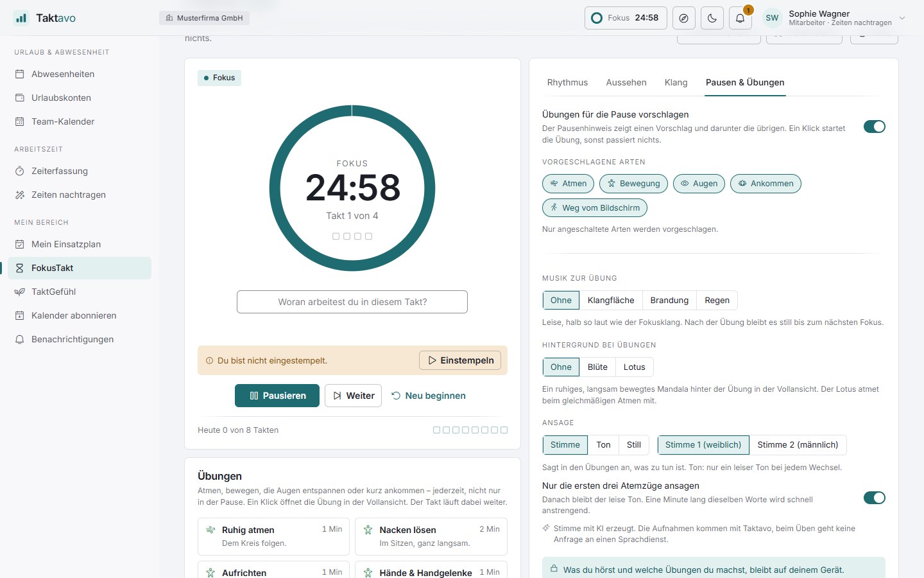Click the SW user avatar

772,18
